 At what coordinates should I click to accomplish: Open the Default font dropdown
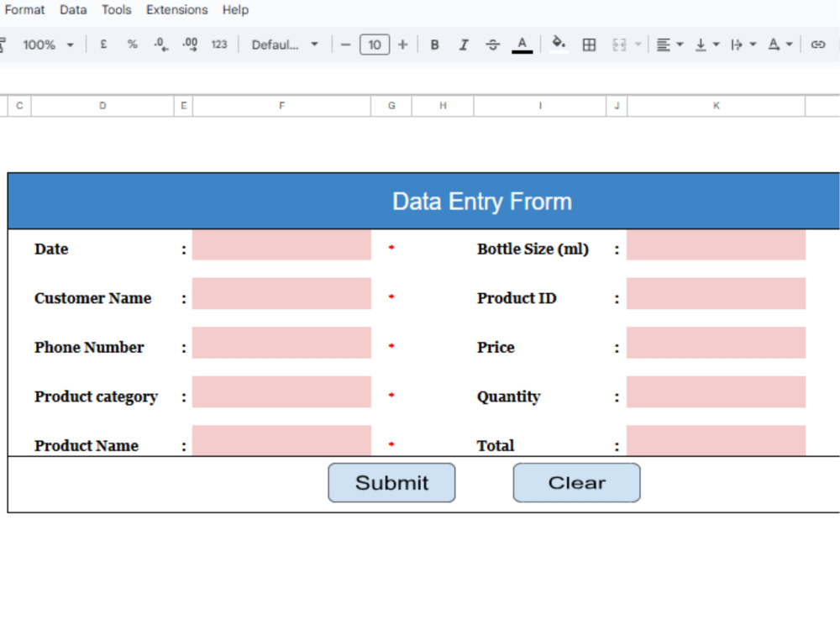tap(285, 45)
